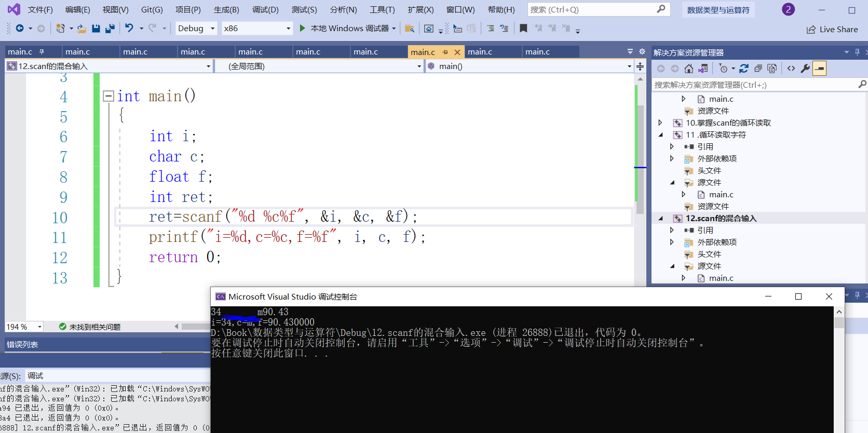Collapse All icon in Solution Explorer toolbar
The width and height of the screenshot is (868, 433).
pyautogui.click(x=758, y=69)
